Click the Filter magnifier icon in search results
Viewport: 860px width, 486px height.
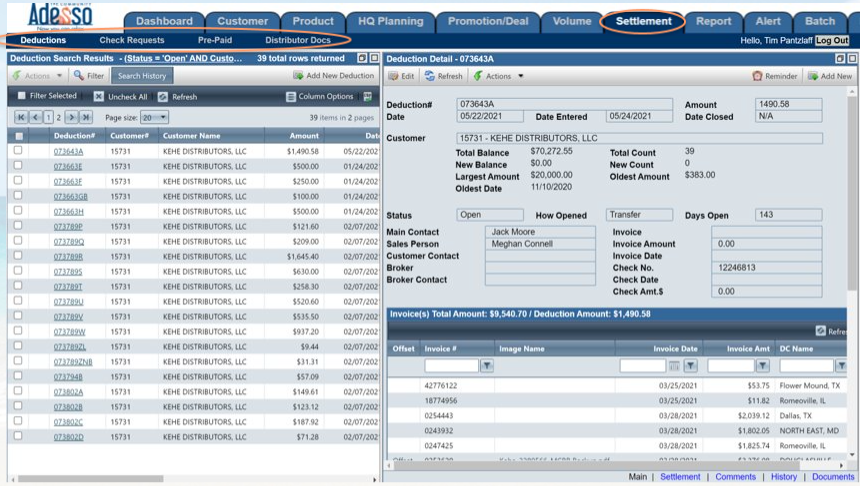(x=77, y=76)
